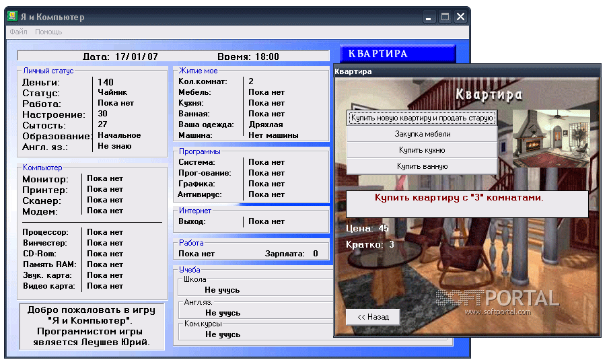Click the Зарплата: 0 text
Screen dimensions: 609x364
point(291,254)
